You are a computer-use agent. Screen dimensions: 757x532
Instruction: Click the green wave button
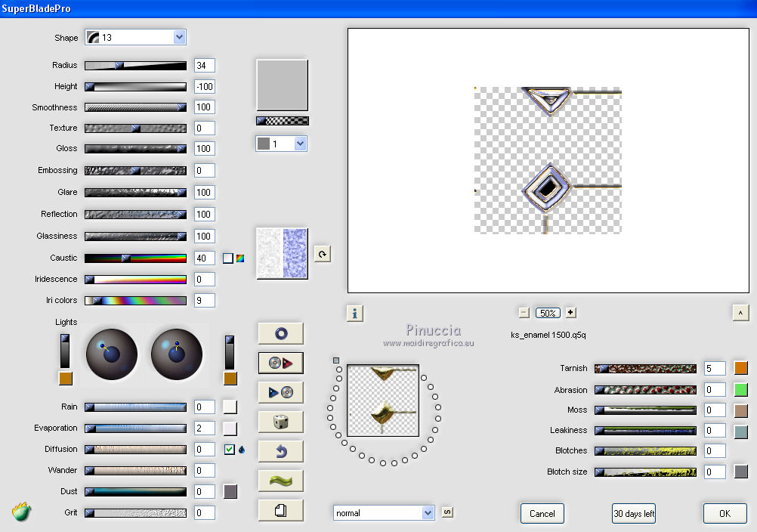click(280, 481)
